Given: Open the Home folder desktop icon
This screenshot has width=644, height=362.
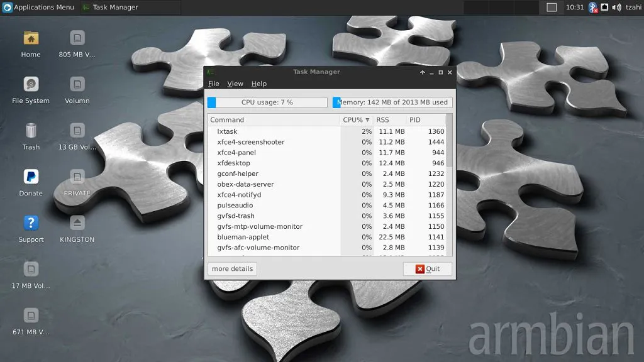Looking at the screenshot, I should 31,38.
